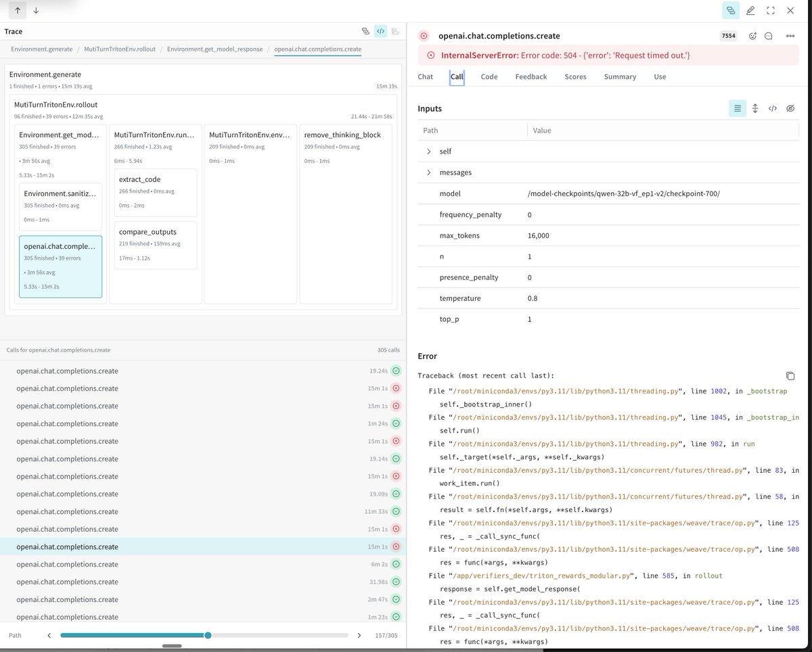The height and width of the screenshot is (652, 812).
Task: Click the horizontal scrollbar under the Path slider
Action: pyautogui.click(x=172, y=646)
